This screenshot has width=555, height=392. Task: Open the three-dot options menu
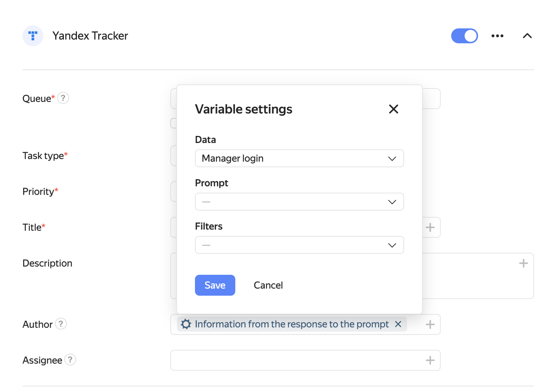click(x=497, y=36)
